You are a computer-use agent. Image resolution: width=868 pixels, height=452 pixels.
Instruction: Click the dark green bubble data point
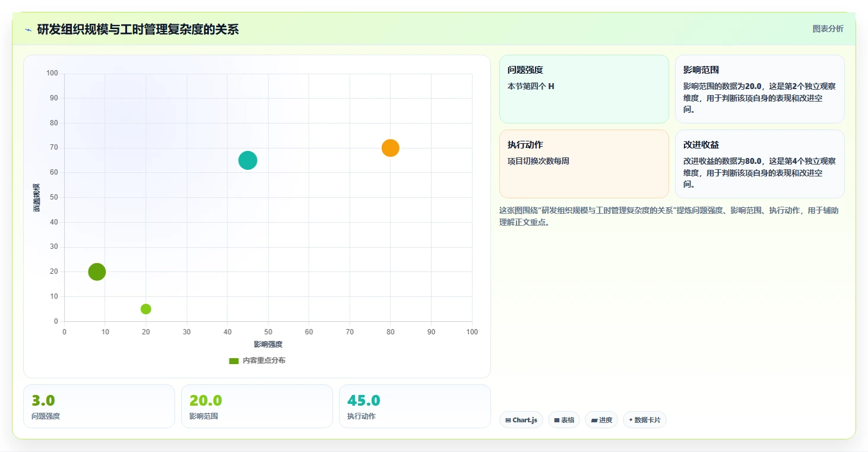tap(97, 271)
